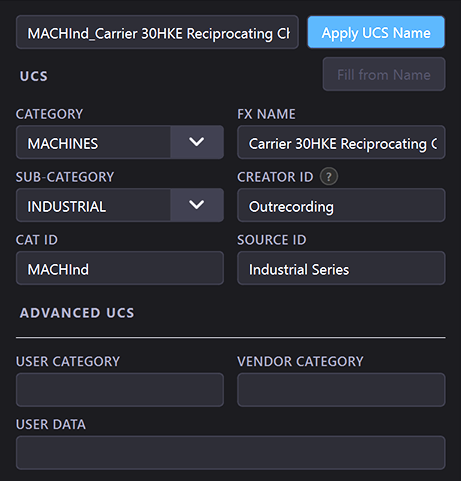Click the Creator ID field with Outrecording
The width and height of the screenshot is (461, 481).
341,205
